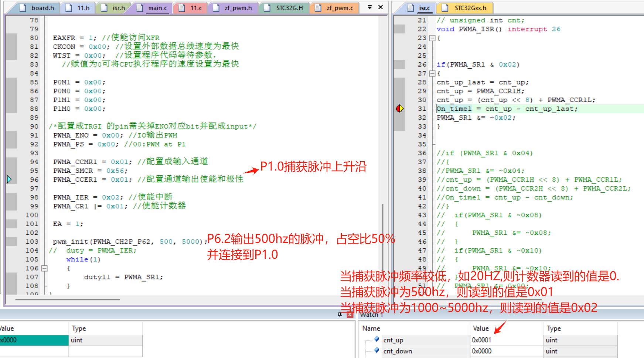Click 'On_time1 = cnt_up - cnt_up_last;' line
Screen dimensions: 644x358
click(507, 109)
